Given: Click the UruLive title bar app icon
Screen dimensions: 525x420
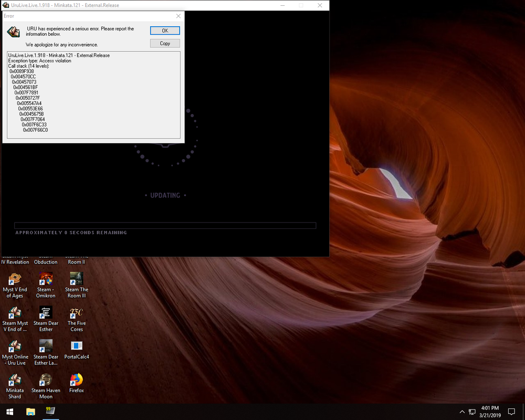Looking at the screenshot, I should [x=6, y=5].
